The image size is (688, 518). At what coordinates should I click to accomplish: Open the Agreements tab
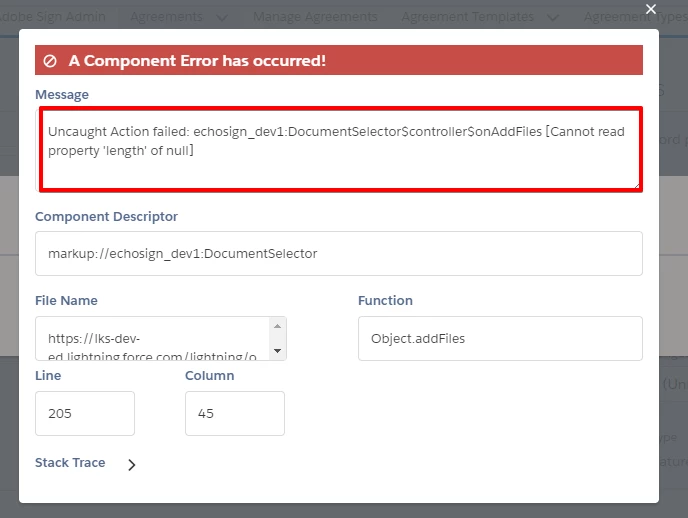click(x=166, y=17)
